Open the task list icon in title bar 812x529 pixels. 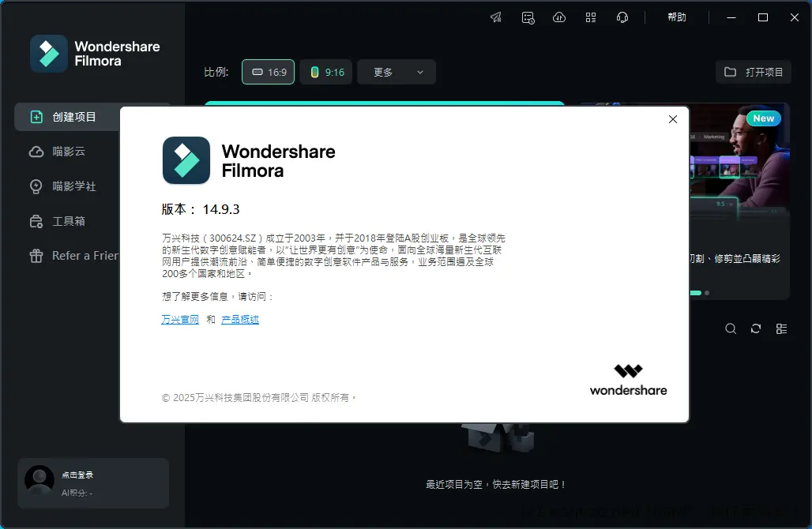pos(528,17)
